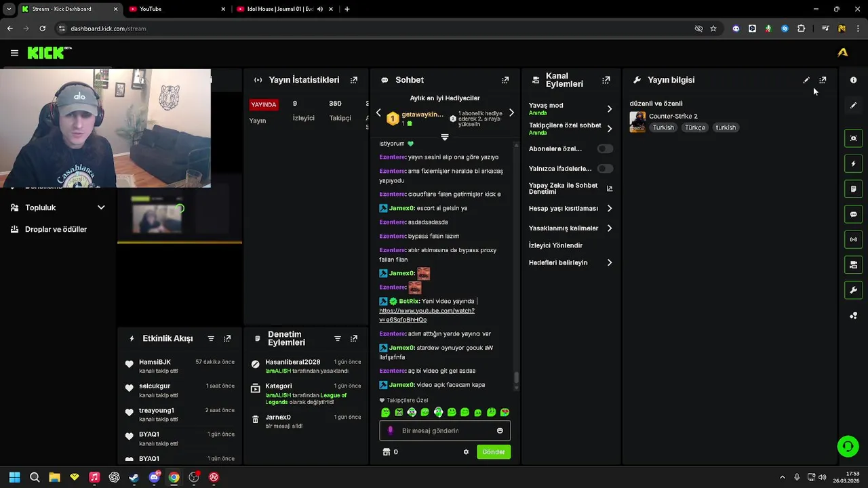Show hidden system tray icons
Screen dimensions: 868x488
(782, 477)
